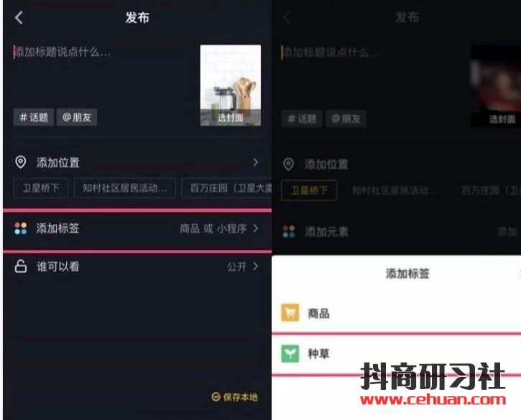Select the 卫星桥下 location chip
This screenshot has width=521, height=420.
pyautogui.click(x=41, y=188)
